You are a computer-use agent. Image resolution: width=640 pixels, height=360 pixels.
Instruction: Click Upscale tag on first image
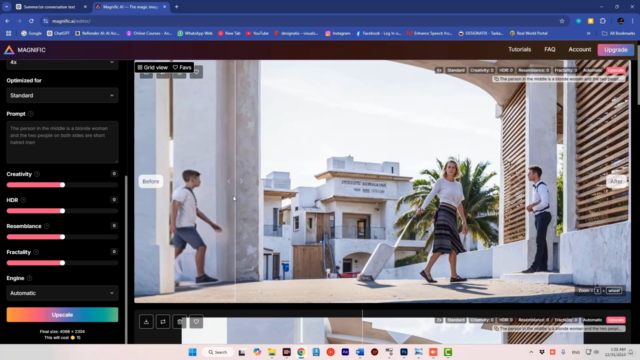(615, 70)
